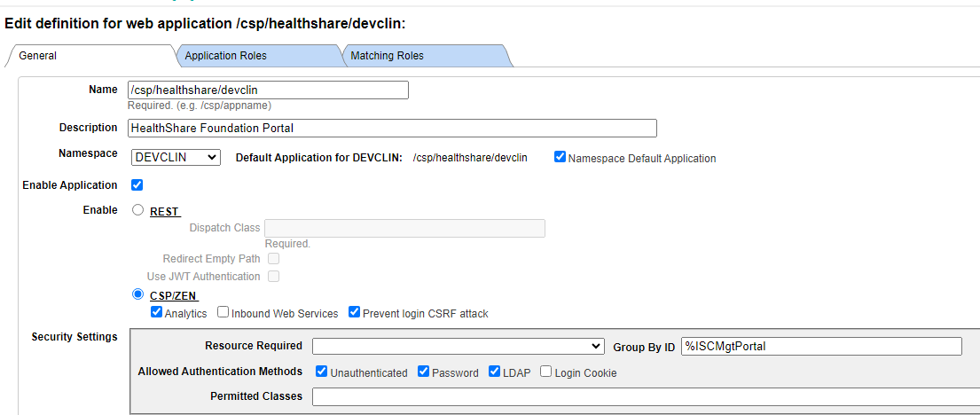Click the Permitted Classes field
Image resolution: width=980 pixels, height=415 pixels.
[647, 397]
